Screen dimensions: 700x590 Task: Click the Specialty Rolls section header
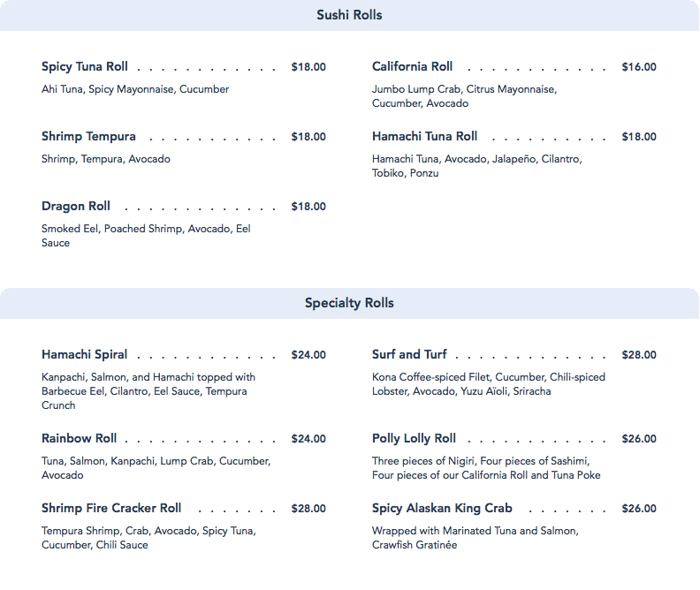pos(349,303)
